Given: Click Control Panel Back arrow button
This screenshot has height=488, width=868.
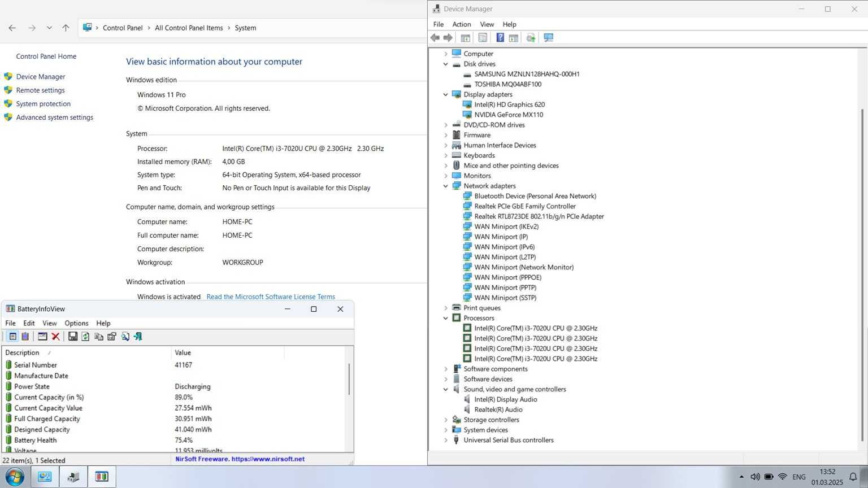Looking at the screenshot, I should [12, 28].
